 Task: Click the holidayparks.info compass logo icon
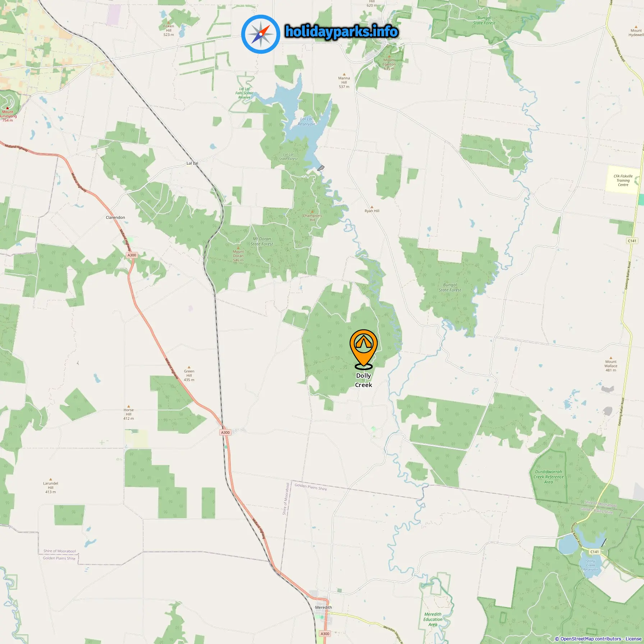point(261,34)
